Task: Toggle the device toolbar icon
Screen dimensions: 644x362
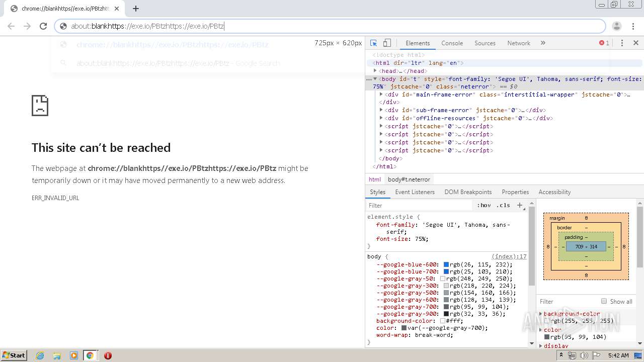Action: click(387, 43)
